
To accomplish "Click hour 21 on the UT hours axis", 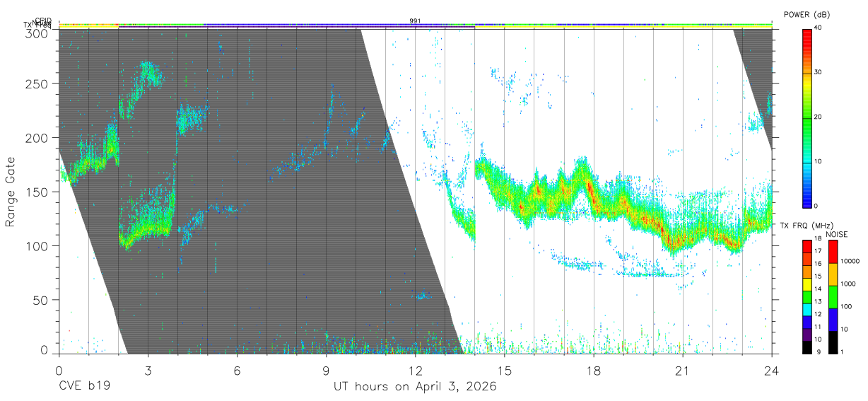I will coord(683,370).
